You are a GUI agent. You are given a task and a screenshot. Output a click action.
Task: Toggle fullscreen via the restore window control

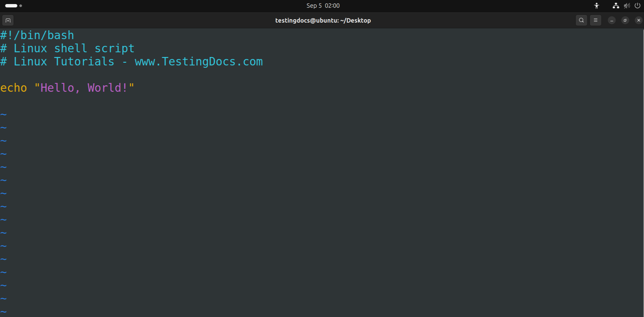(625, 20)
